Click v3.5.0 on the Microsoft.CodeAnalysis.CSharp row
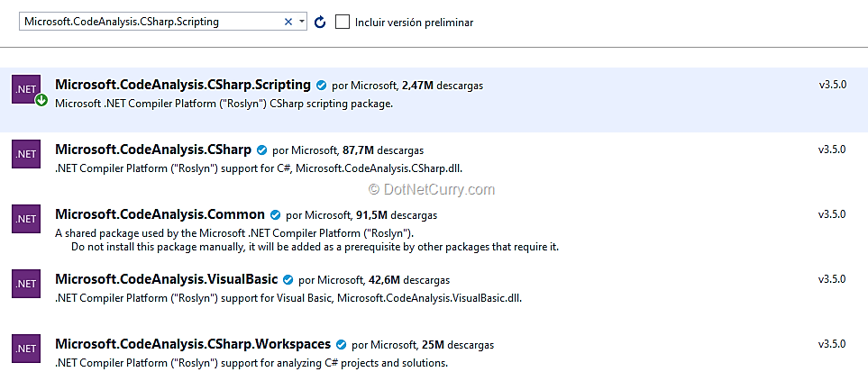This screenshot has height=381, width=868. tap(832, 150)
